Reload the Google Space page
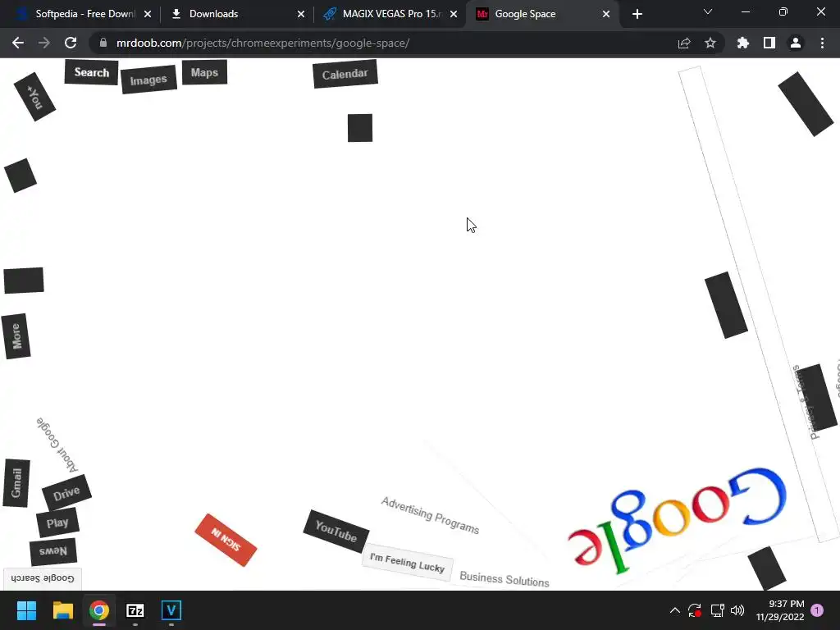The image size is (840, 630). pyautogui.click(x=71, y=43)
